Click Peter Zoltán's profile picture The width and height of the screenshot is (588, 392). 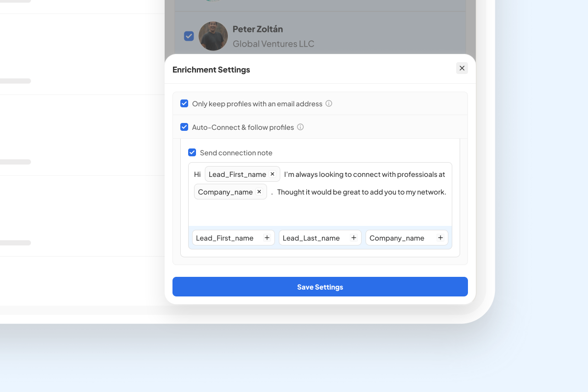click(x=213, y=36)
